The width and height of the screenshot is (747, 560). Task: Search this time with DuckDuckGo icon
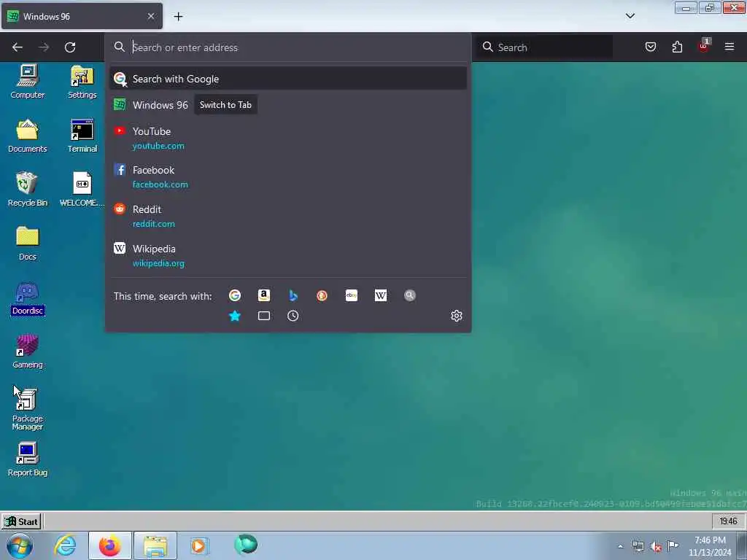(x=322, y=296)
